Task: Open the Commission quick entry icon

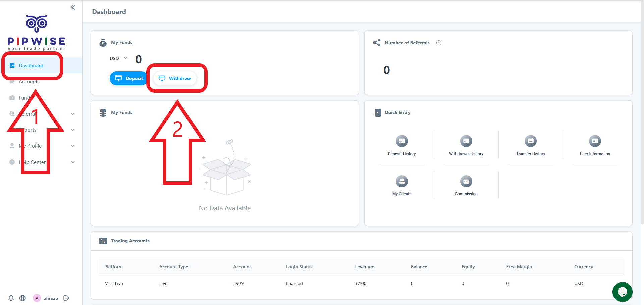Action: pos(466,182)
